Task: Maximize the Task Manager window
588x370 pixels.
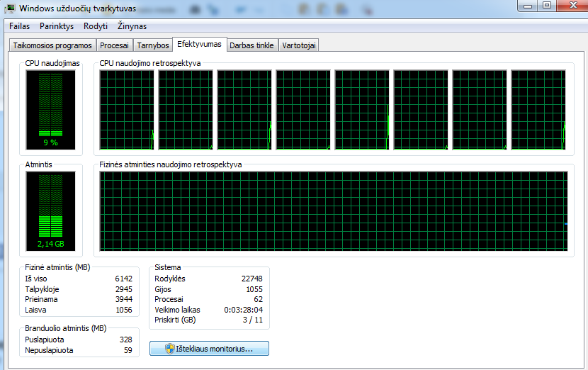Action: click(x=547, y=6)
